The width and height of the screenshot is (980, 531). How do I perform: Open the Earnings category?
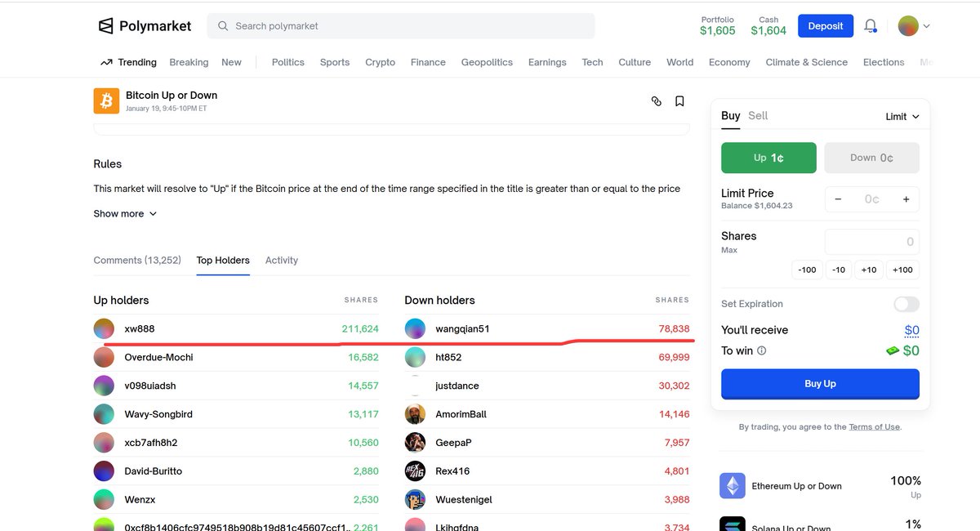pyautogui.click(x=547, y=62)
